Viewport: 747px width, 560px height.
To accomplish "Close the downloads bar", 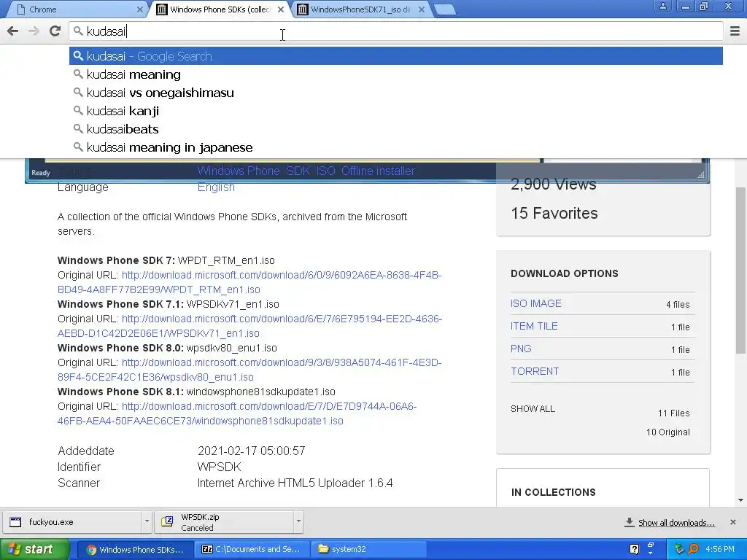I will [x=733, y=522].
